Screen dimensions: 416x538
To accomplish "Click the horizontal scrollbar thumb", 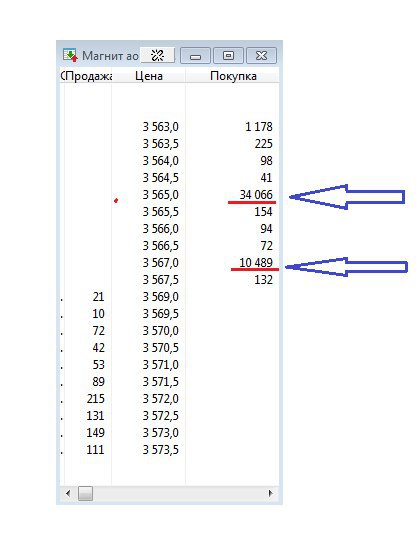I will pyautogui.click(x=85, y=493).
